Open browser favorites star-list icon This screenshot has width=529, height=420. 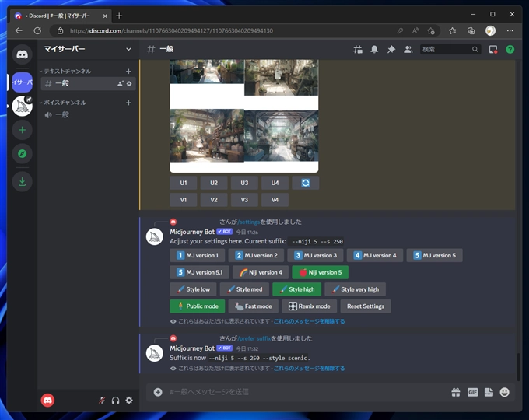pyautogui.click(x=453, y=31)
